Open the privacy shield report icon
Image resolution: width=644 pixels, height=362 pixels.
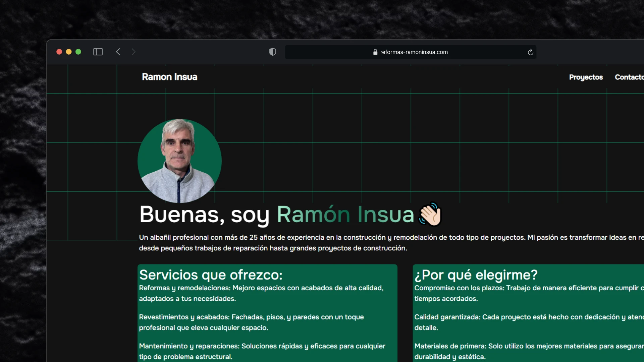[273, 52]
